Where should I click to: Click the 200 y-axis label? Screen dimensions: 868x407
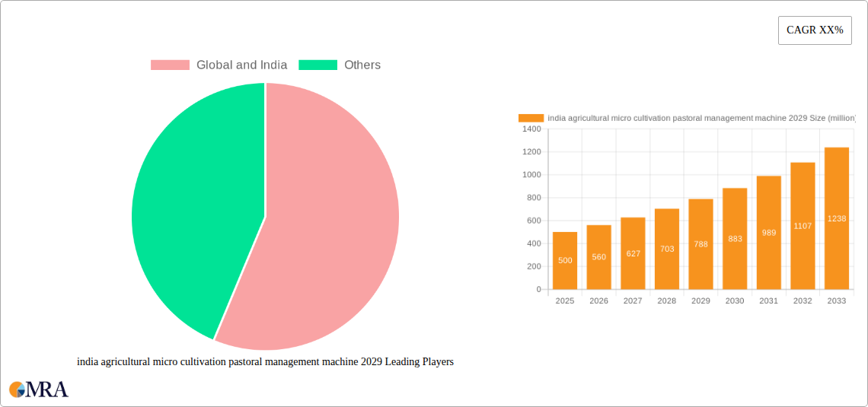[535, 266]
